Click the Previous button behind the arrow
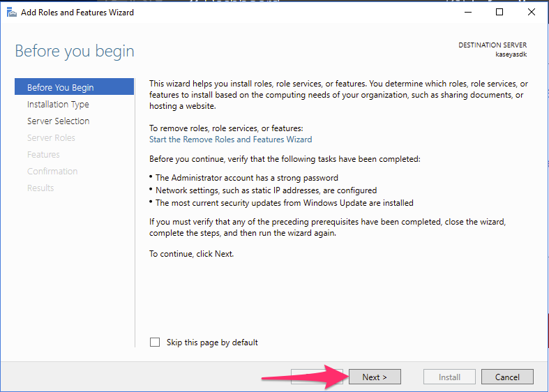The width and height of the screenshot is (549, 392). (x=317, y=377)
